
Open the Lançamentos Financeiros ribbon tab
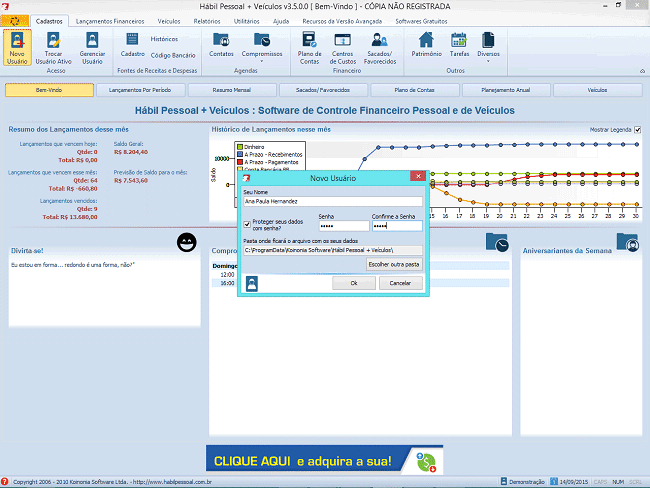110,21
